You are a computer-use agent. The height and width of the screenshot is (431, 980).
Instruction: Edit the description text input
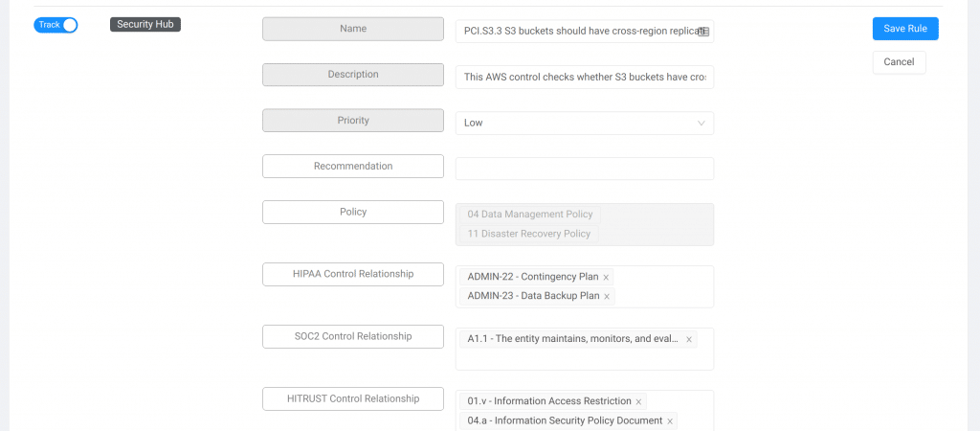click(x=585, y=77)
